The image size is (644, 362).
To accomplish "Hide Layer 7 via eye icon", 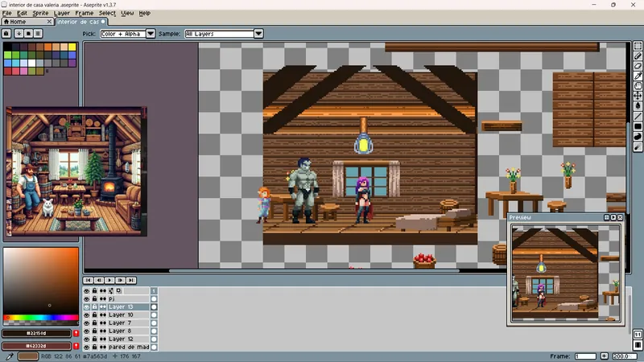I will tap(87, 323).
